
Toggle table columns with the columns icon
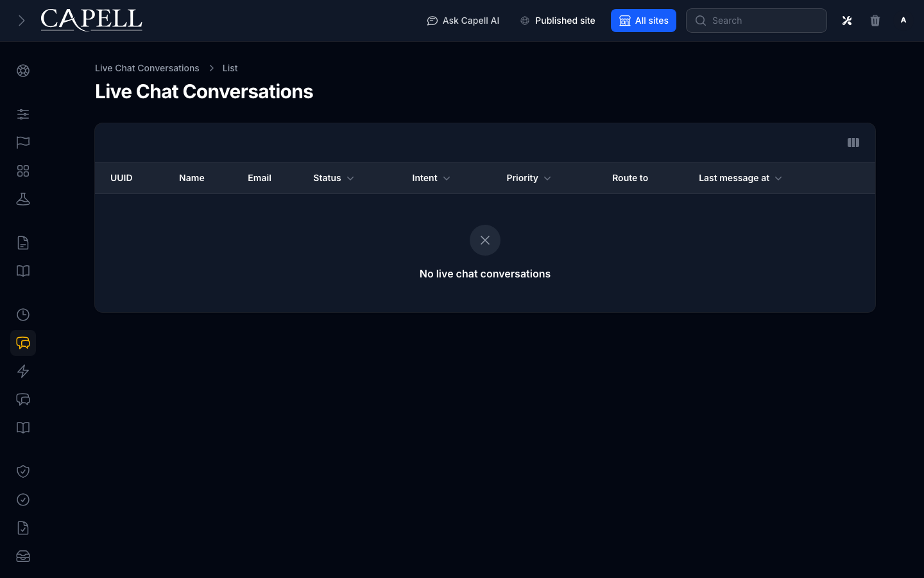(853, 143)
